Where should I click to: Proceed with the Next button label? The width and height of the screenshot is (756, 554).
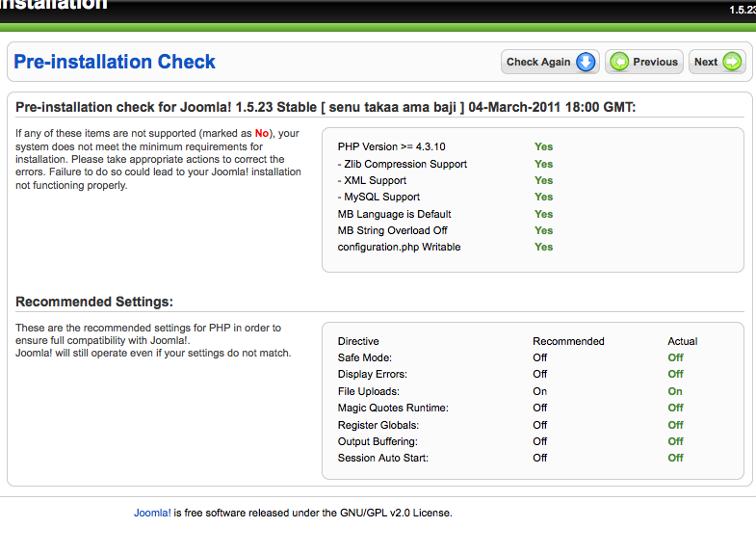pos(706,62)
